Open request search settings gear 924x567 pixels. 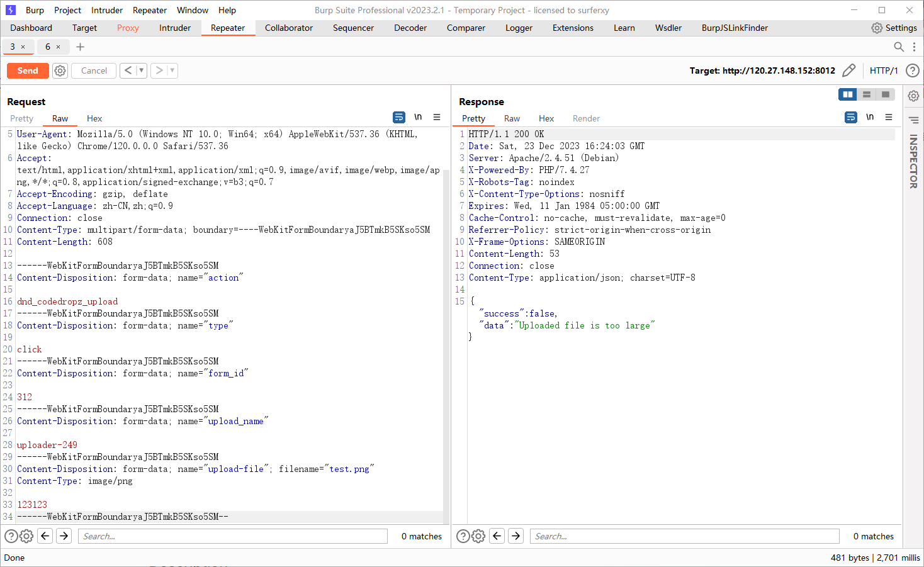click(26, 536)
